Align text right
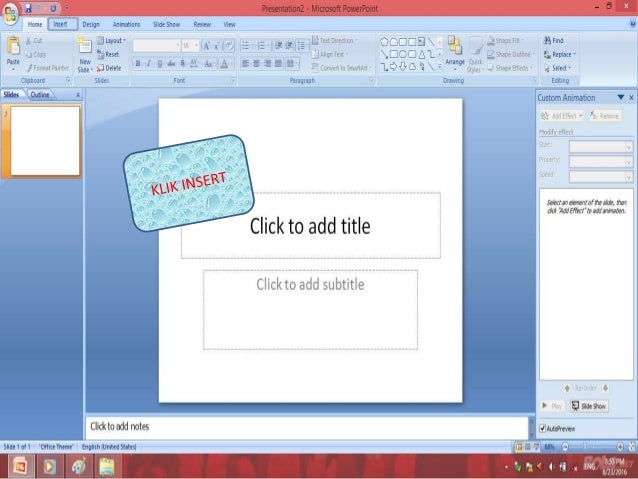The height and width of the screenshot is (479, 638). pyautogui.click(x=267, y=63)
